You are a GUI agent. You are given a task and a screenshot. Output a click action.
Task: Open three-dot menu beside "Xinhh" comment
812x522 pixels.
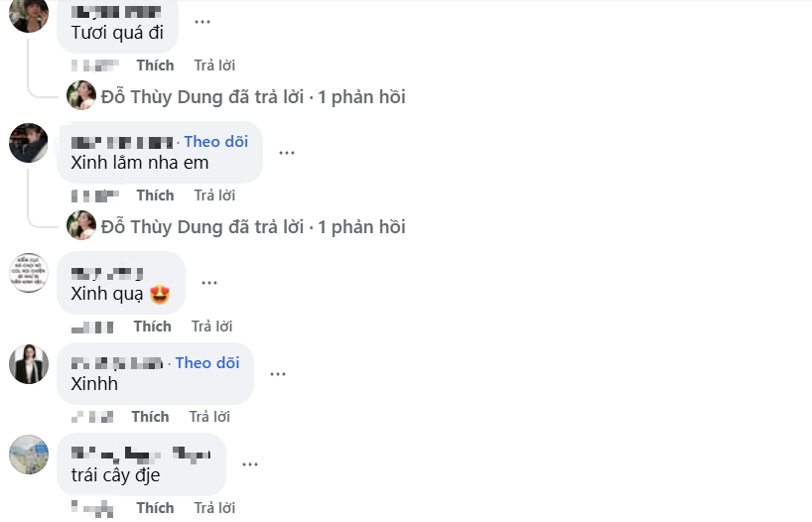278,373
